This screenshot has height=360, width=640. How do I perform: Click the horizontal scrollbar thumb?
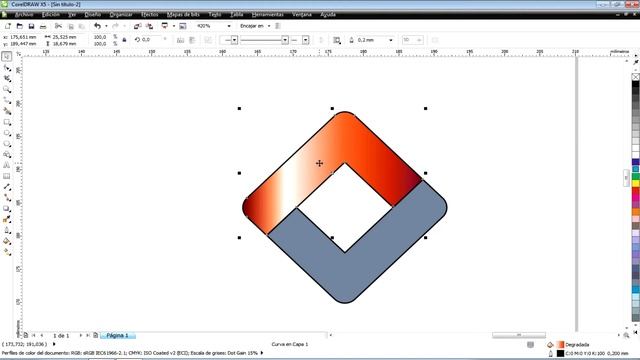(519, 335)
